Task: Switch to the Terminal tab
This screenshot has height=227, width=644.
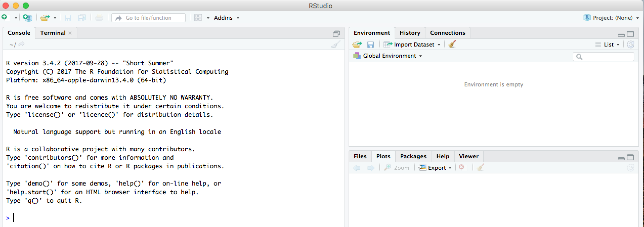Action: [x=53, y=33]
